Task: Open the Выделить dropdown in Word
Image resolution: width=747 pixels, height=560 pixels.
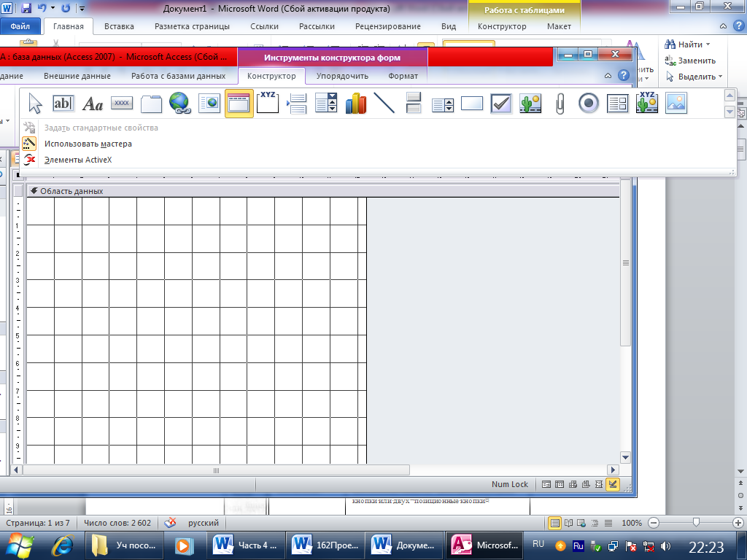Action: coord(720,76)
